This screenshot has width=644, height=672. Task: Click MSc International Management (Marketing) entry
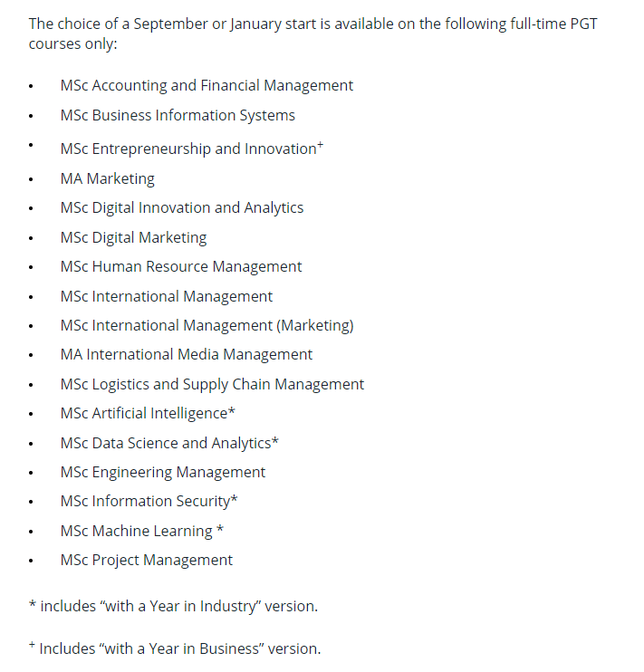207,326
